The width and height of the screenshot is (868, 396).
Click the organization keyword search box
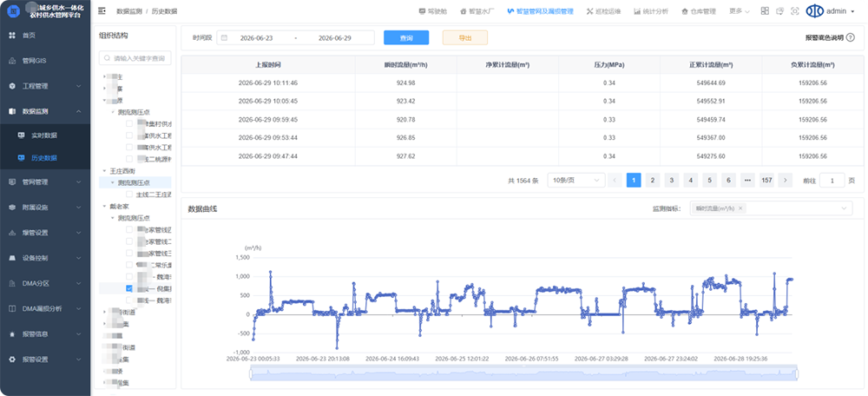(135, 58)
